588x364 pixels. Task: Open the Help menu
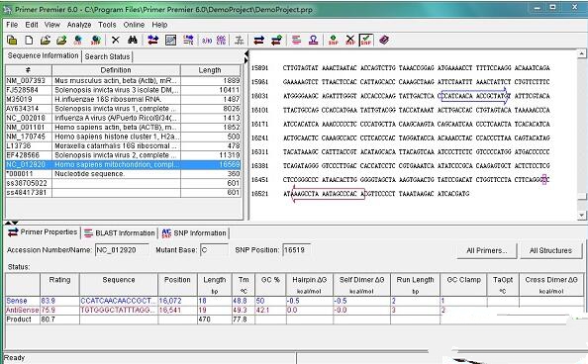[x=159, y=25]
